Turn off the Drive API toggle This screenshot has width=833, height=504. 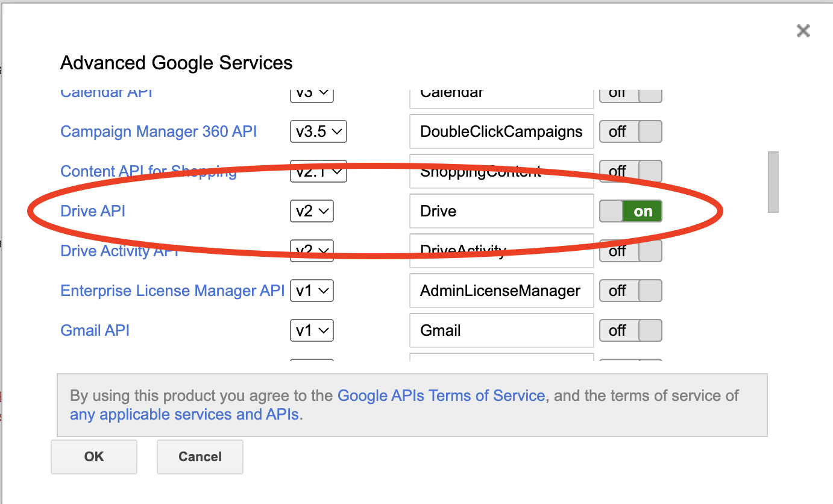tap(630, 211)
